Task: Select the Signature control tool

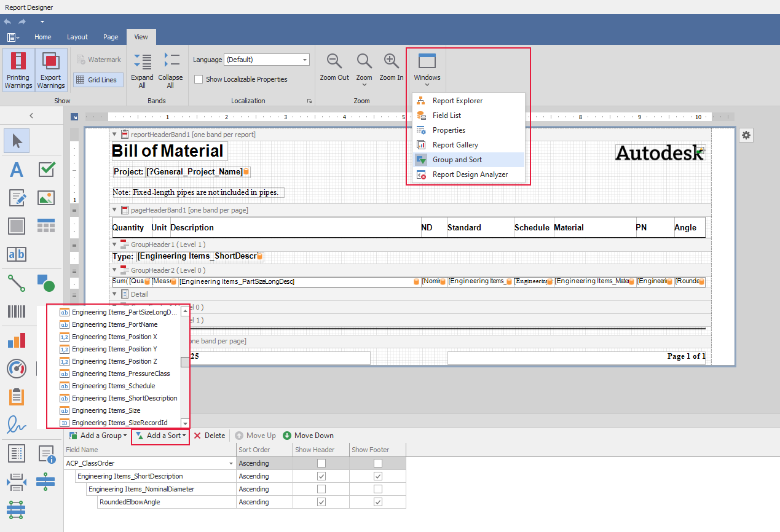Action: point(17,424)
